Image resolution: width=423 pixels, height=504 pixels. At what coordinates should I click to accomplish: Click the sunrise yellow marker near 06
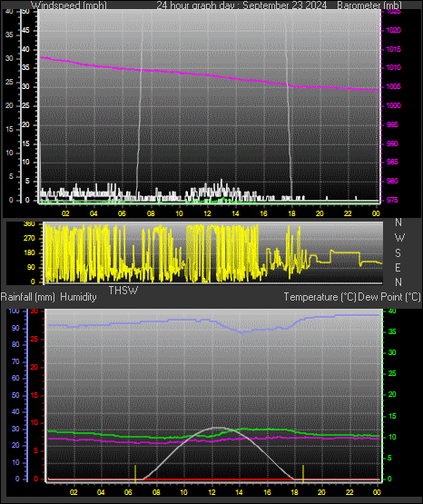pos(135,473)
